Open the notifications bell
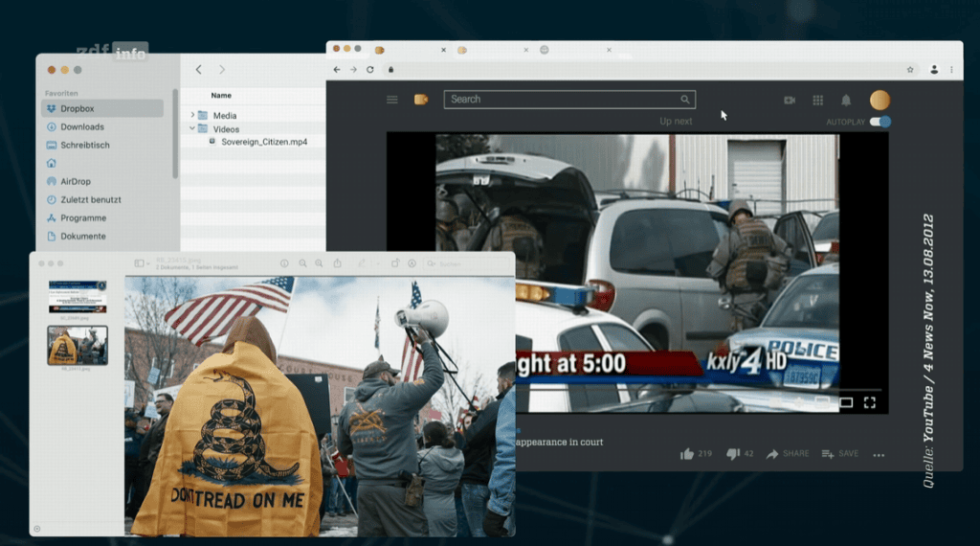 click(x=846, y=100)
